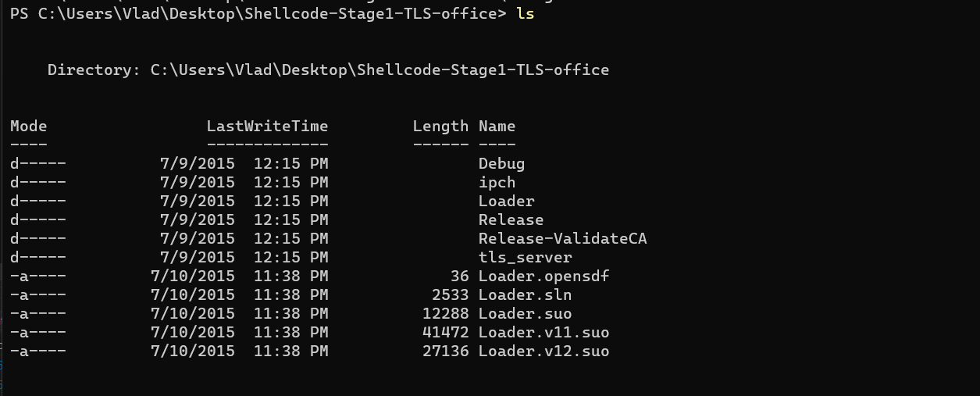Screen dimensions: 980x396
Task: Click the 27136 length value
Action: pyautogui.click(x=445, y=351)
